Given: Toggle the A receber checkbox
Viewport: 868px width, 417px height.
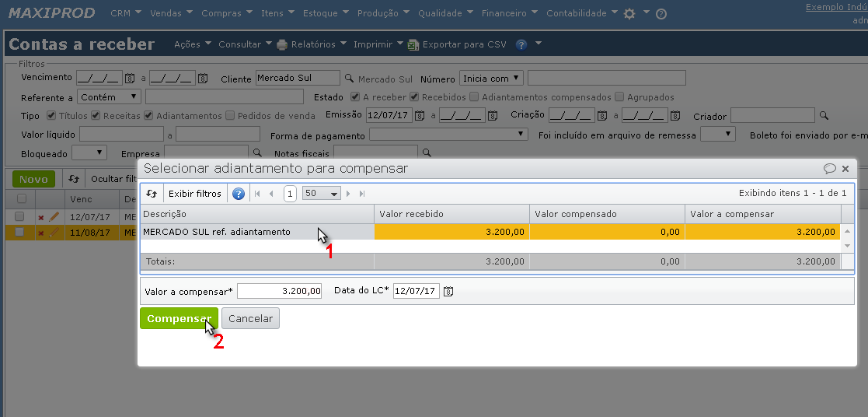Looking at the screenshot, I should (x=355, y=96).
